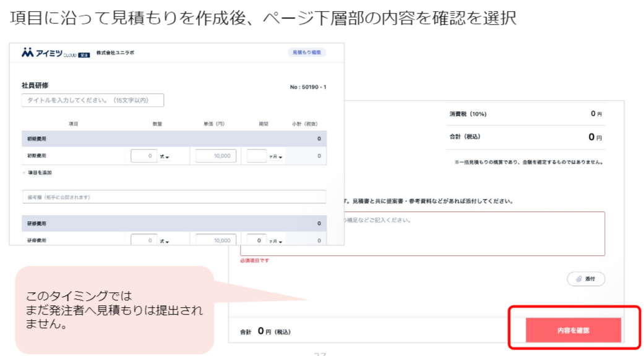
Task: Click the 研修費用 unit price field
Action: pos(216,240)
